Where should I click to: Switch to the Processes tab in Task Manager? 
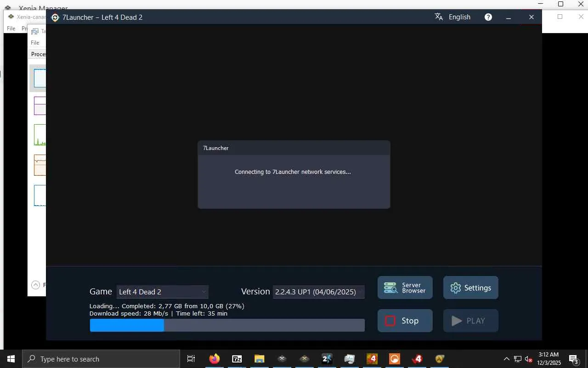[39, 54]
